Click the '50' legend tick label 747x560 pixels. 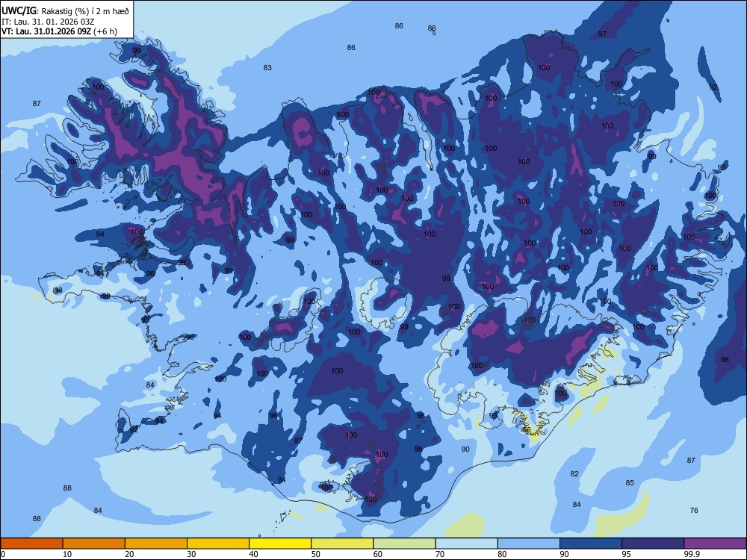315,554
